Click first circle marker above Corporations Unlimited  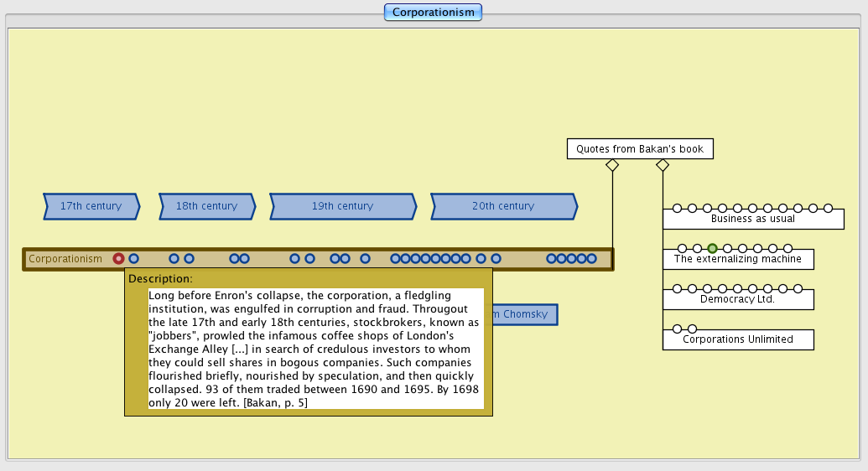[677, 329]
